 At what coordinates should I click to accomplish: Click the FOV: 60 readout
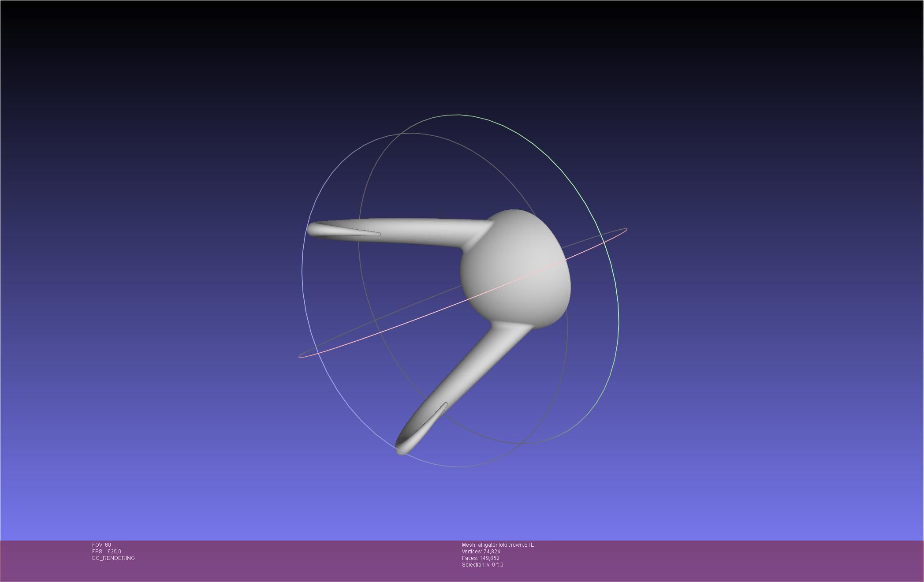(x=101, y=545)
